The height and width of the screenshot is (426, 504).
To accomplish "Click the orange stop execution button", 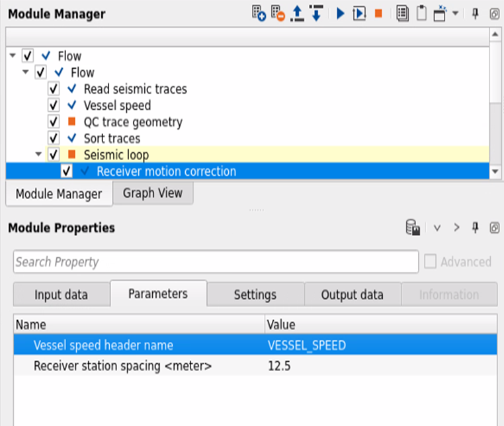I will [378, 13].
